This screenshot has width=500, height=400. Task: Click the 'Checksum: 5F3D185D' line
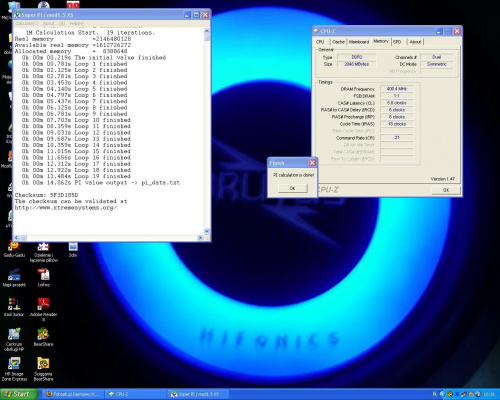point(46,195)
